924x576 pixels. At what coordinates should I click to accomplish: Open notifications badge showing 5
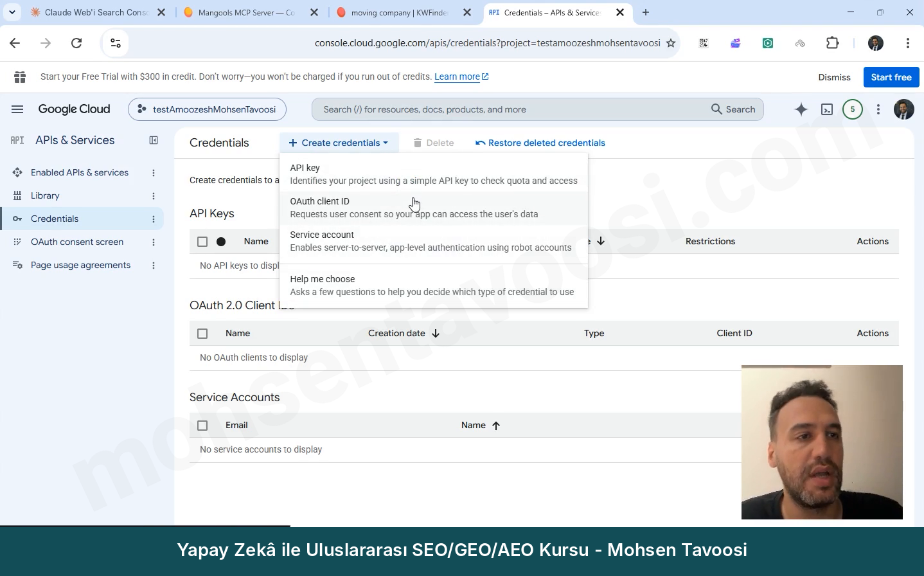(853, 109)
